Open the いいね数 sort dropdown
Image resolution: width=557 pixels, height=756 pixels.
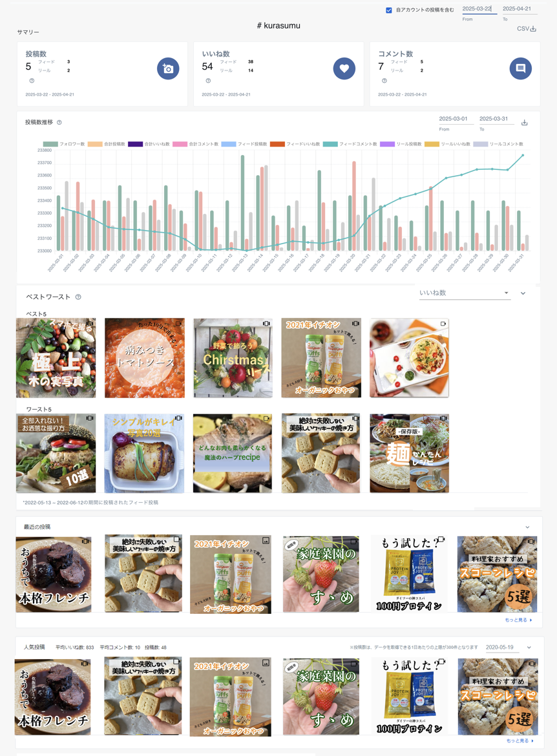(x=464, y=293)
